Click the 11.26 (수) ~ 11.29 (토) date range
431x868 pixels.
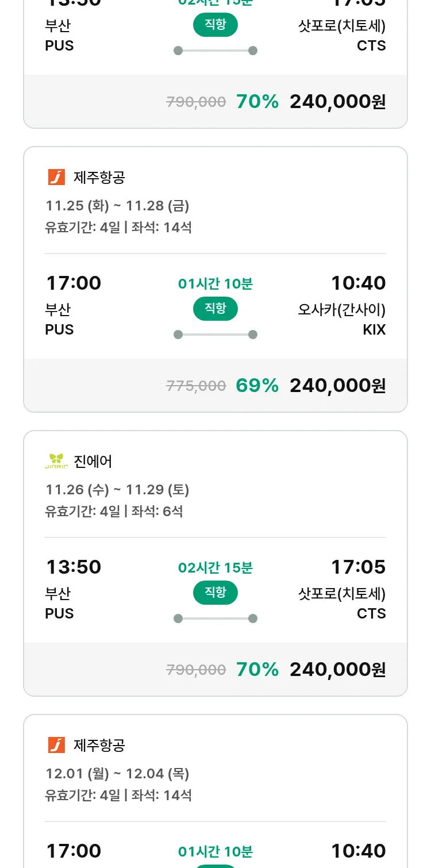tap(117, 490)
